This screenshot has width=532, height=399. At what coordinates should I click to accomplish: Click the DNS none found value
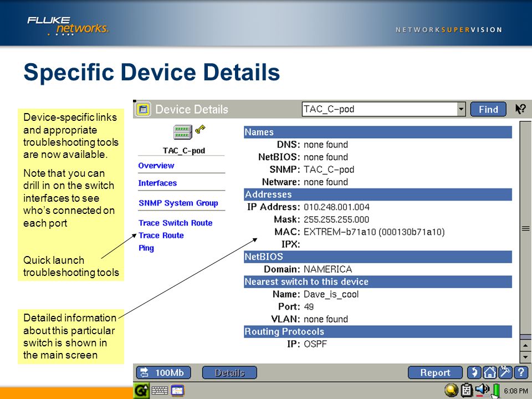click(x=326, y=145)
